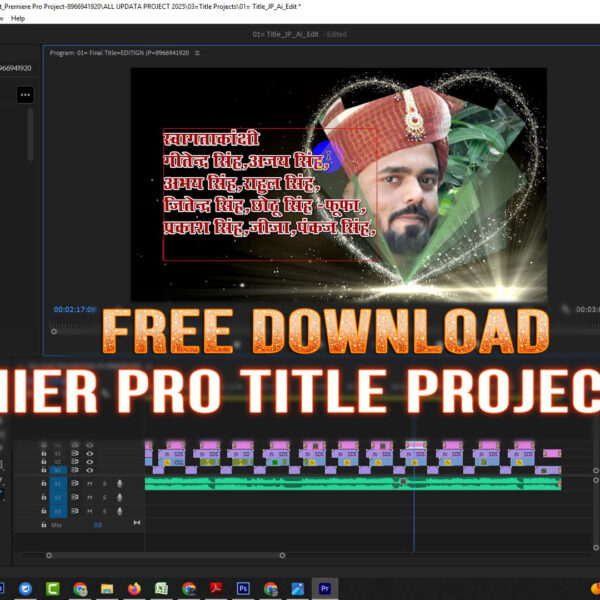Screen dimensions: 600x600
Task: Toggle lock on audio track A2
Action: pos(44,497)
